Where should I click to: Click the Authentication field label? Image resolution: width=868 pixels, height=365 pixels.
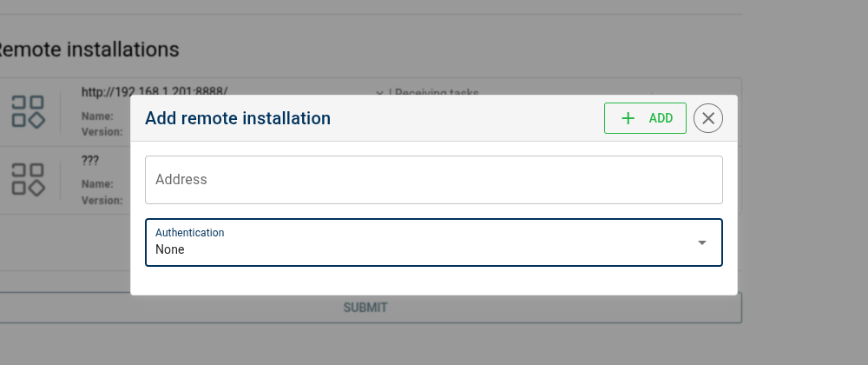coord(189,232)
